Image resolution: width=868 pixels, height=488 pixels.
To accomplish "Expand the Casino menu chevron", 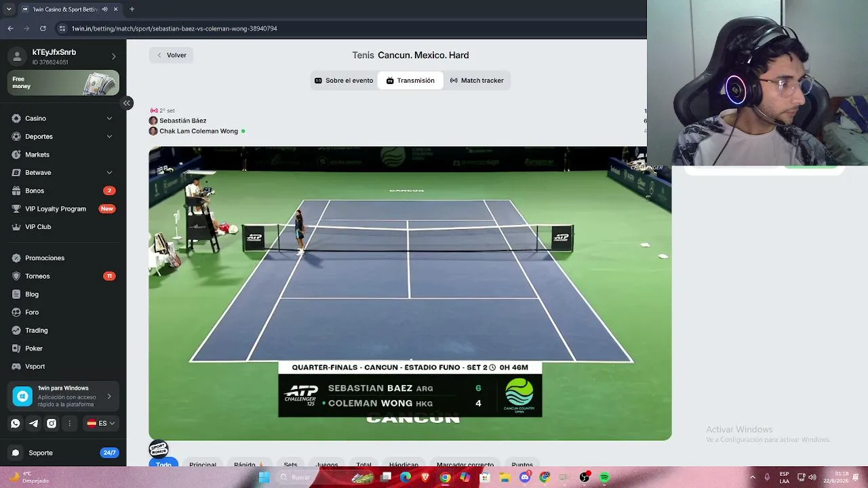I will point(109,119).
